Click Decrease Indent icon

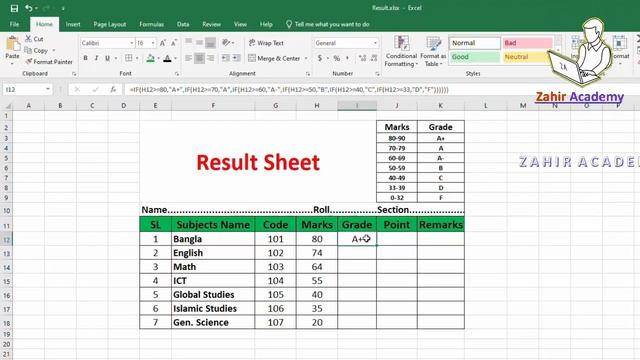225,58
